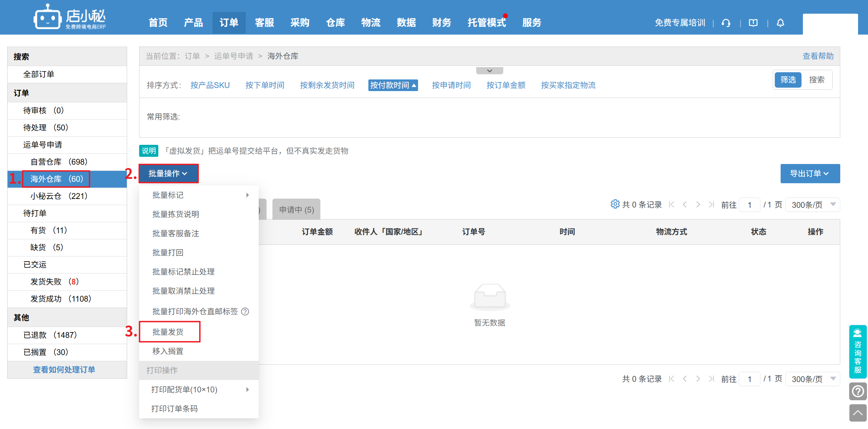Open the 查看帮助 link
The width and height of the screenshot is (868, 429).
click(818, 56)
